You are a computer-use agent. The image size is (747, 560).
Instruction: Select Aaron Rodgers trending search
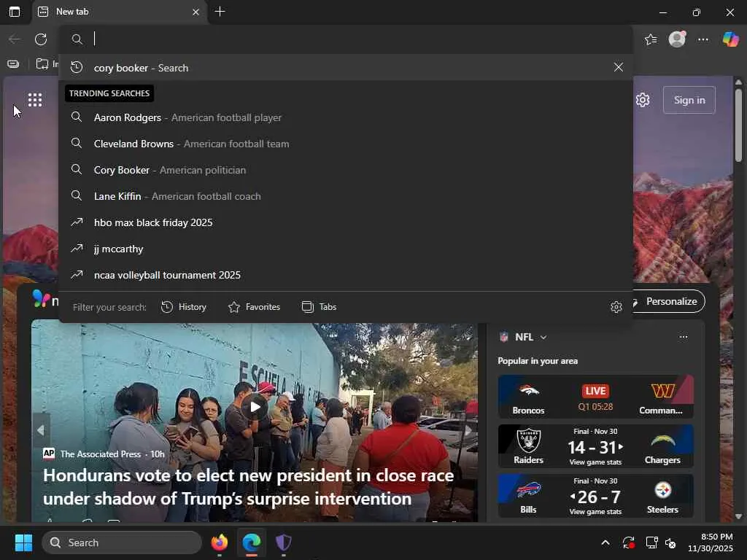(x=346, y=117)
